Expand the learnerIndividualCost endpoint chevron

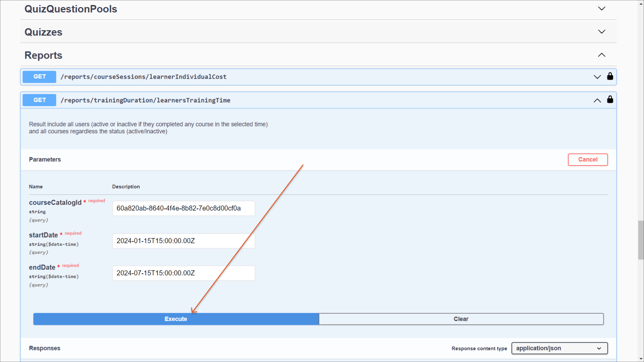point(597,77)
